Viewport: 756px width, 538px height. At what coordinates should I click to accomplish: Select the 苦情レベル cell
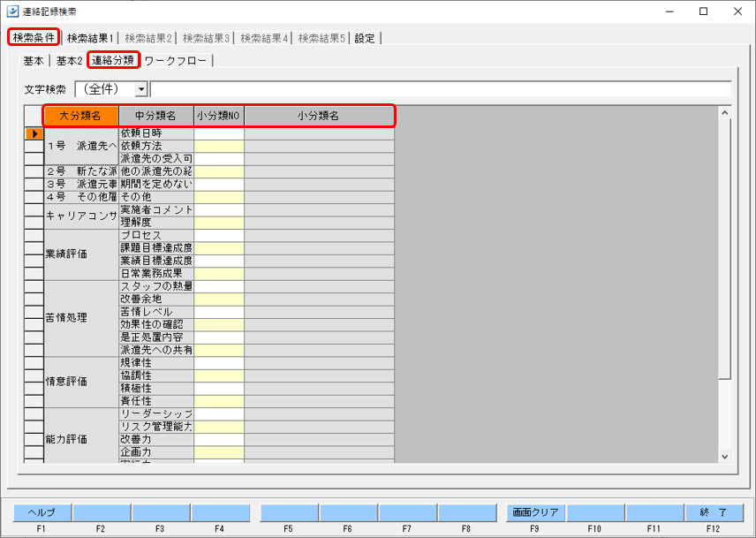coord(156,313)
